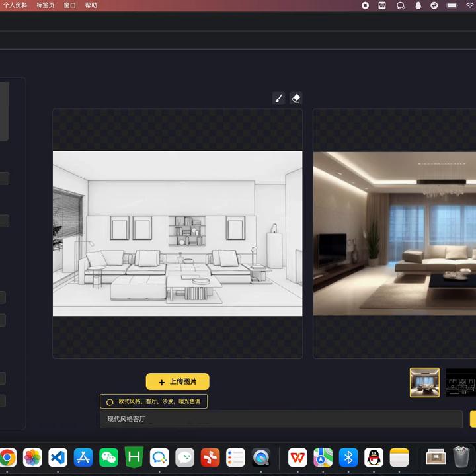Open the 窗口 menu
Viewport: 476px width, 476px height.
pyautogui.click(x=69, y=5)
